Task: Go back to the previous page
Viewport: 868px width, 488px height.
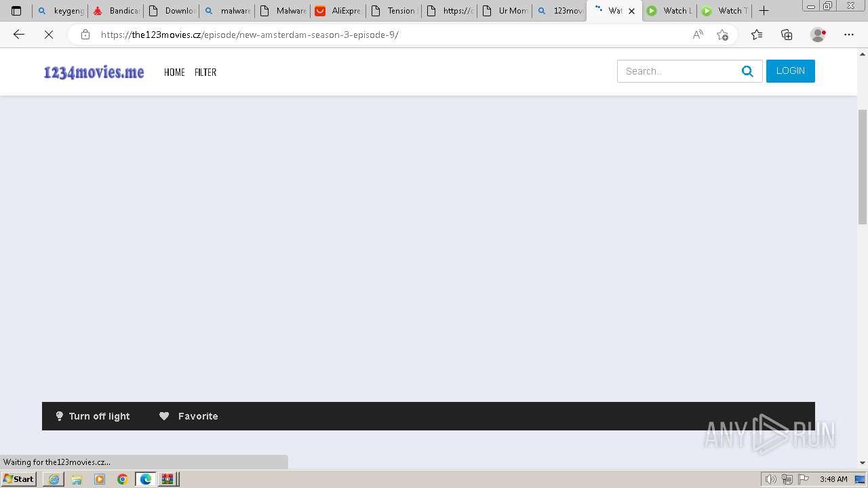Action: click(19, 35)
